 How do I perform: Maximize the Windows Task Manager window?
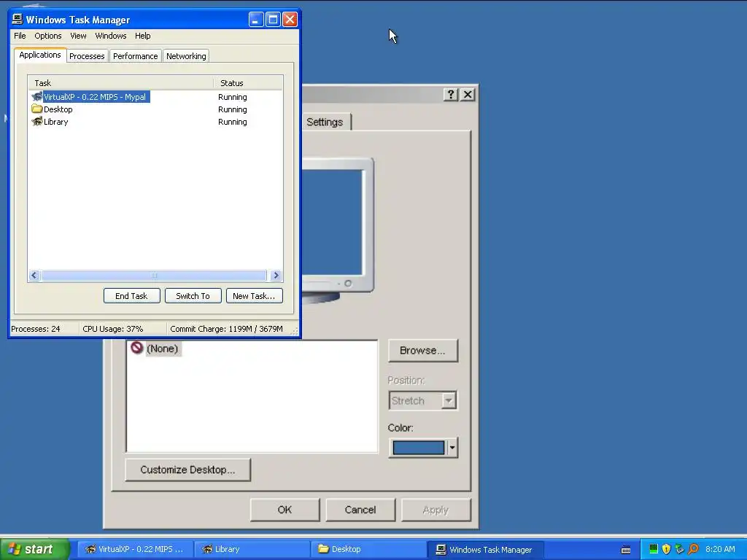tap(273, 20)
